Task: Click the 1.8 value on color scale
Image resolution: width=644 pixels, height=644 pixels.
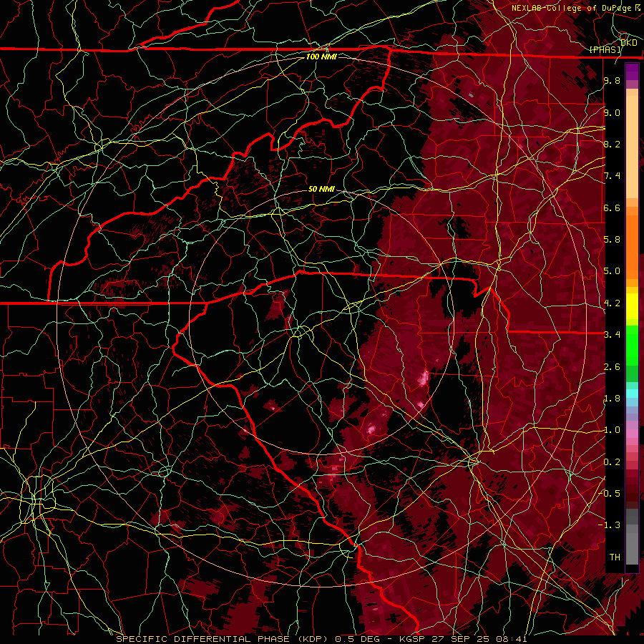Action: point(612,399)
